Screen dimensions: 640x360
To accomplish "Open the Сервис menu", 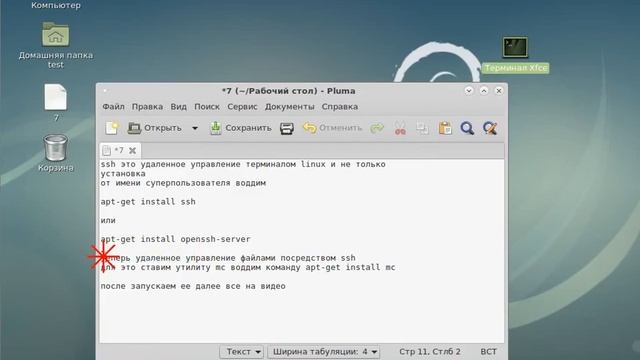I will (242, 107).
